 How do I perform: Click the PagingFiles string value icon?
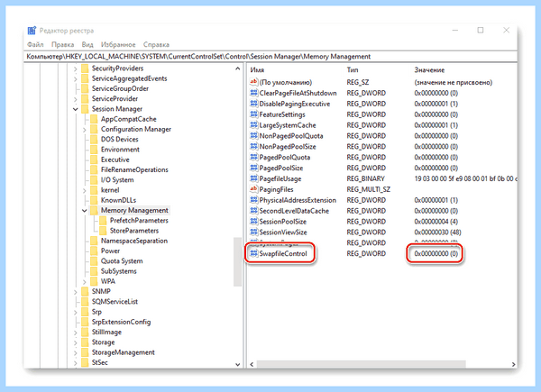click(x=253, y=189)
